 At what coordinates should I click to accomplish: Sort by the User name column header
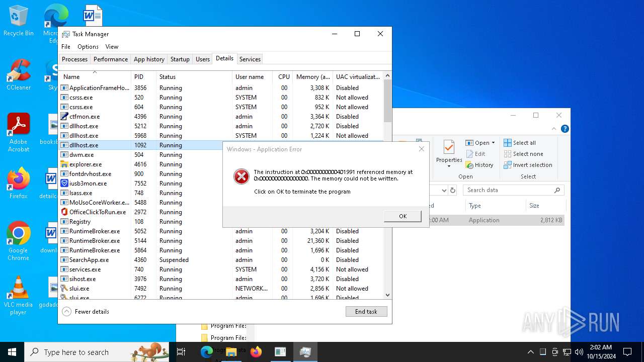[x=253, y=77]
